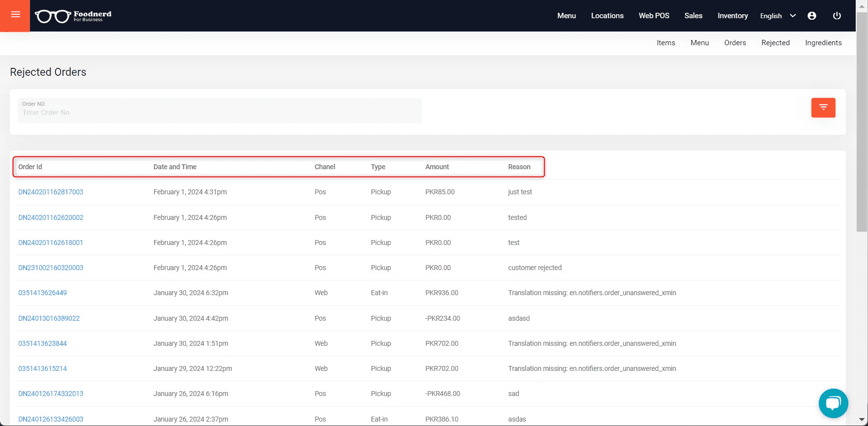Select the 'asdasd' reason cell

pos(519,318)
